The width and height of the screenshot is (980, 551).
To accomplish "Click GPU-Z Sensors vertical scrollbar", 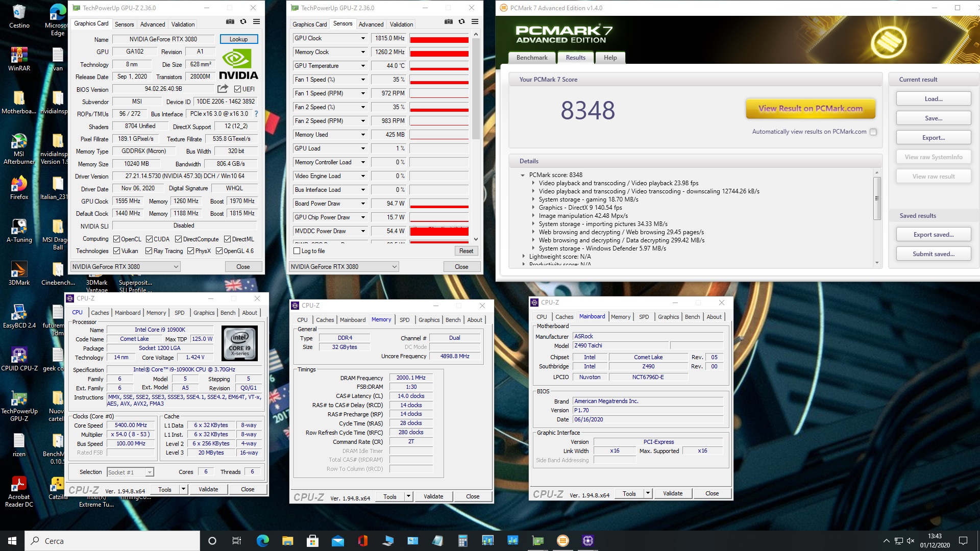I will point(476,137).
